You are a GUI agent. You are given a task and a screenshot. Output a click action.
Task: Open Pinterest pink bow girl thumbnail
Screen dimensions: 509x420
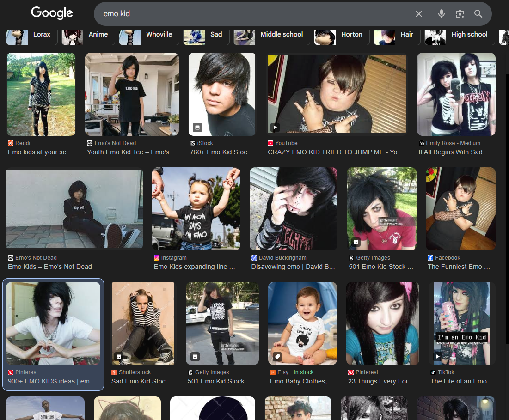tap(383, 323)
